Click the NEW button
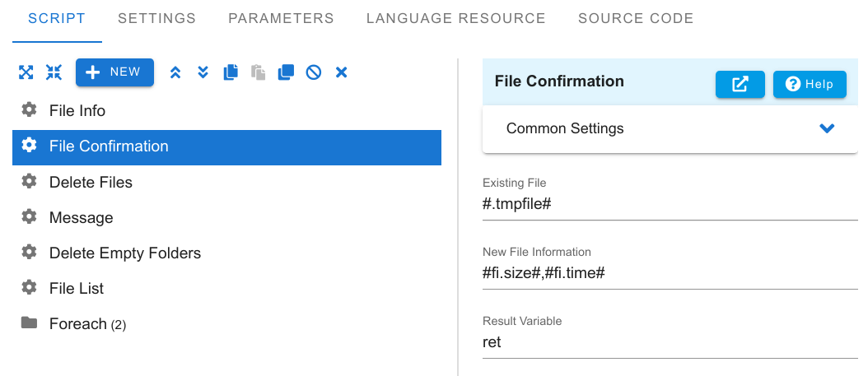 114,72
